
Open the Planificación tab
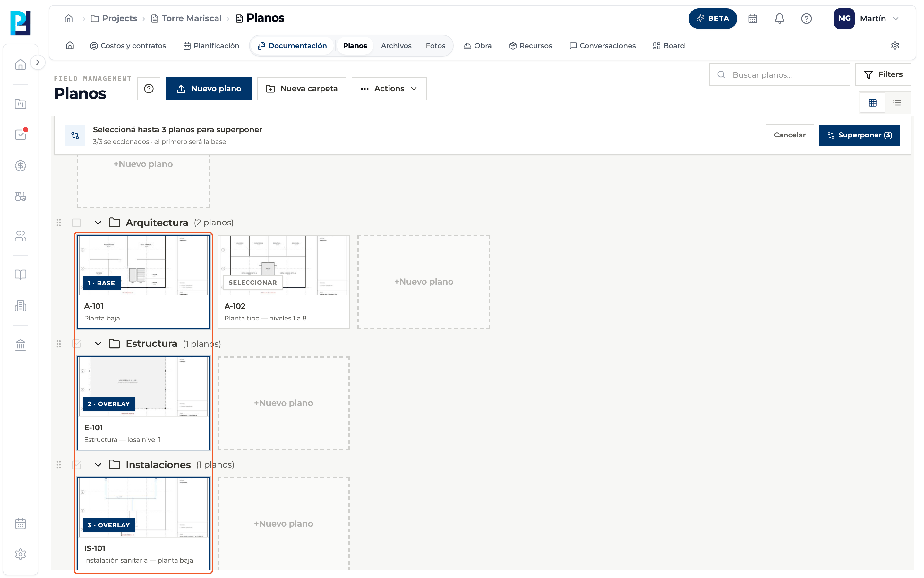(211, 46)
